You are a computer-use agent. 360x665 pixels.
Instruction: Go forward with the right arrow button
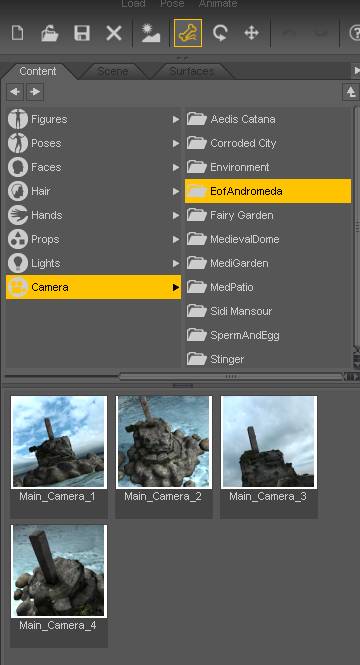click(x=35, y=92)
